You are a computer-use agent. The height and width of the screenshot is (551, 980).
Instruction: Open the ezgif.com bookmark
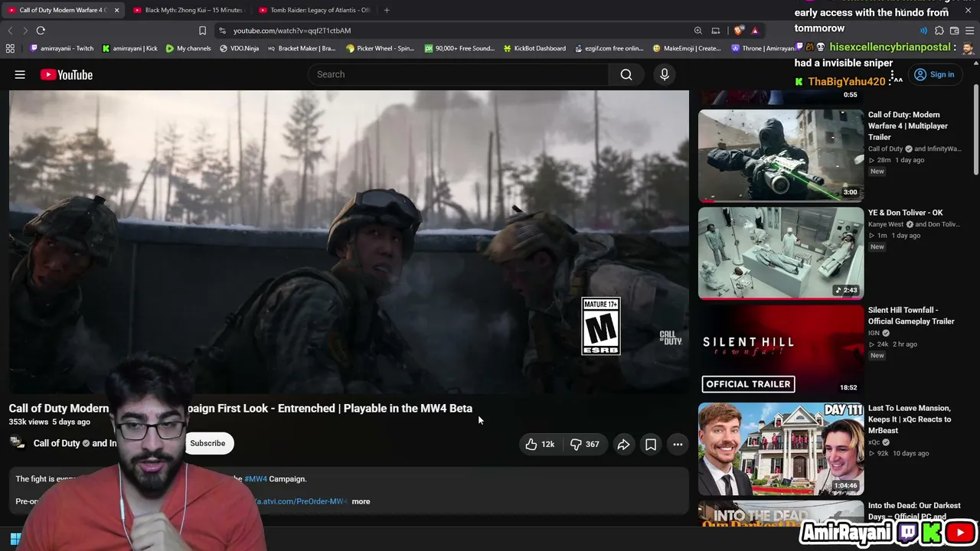tap(608, 48)
